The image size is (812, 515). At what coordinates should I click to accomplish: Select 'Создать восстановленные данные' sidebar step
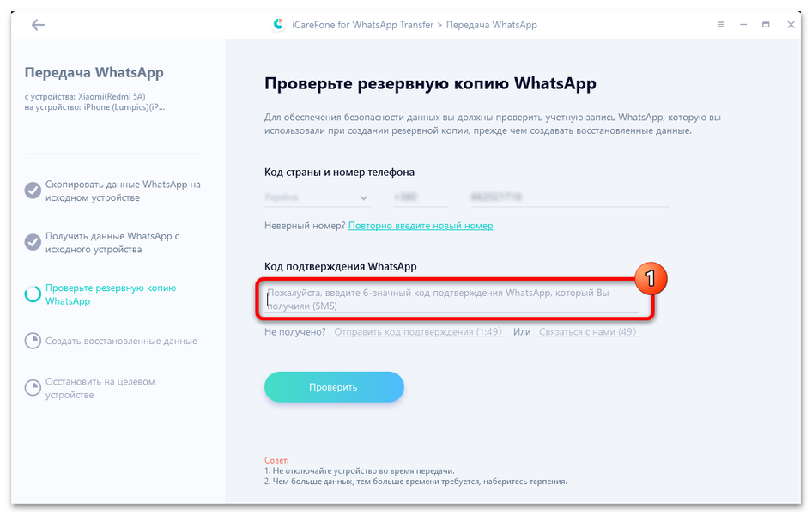tap(121, 341)
